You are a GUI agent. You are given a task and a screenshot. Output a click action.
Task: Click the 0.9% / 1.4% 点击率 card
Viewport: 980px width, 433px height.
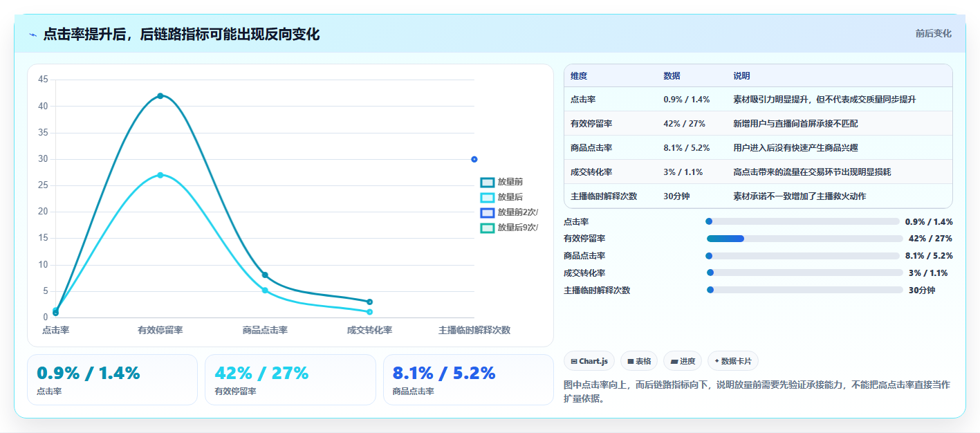coord(112,380)
